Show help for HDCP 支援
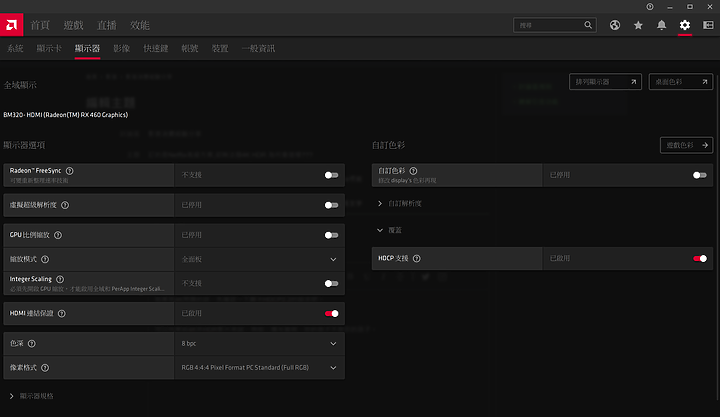This screenshot has width=720, height=417. coord(416,259)
